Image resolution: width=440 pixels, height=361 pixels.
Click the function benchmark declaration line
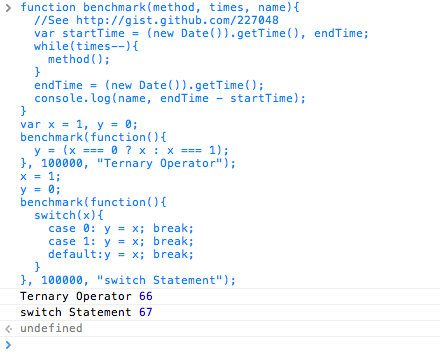(x=160, y=7)
